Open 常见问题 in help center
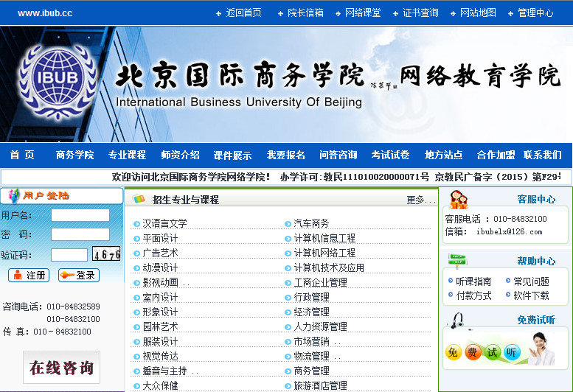 click(532, 281)
